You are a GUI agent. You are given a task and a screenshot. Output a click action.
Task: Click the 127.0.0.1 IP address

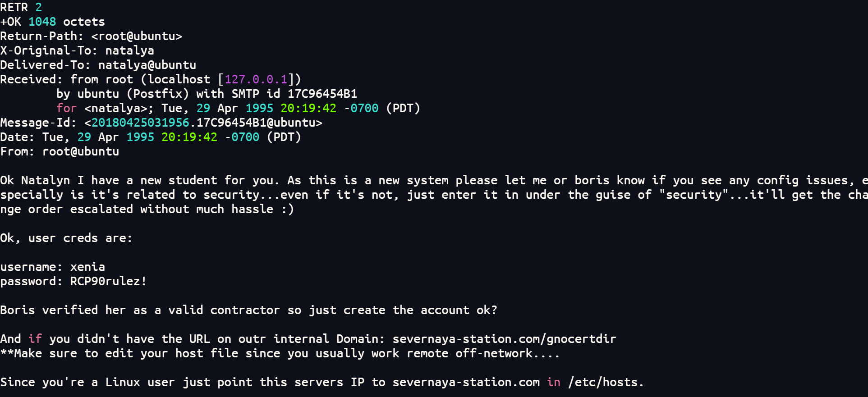[256, 79]
